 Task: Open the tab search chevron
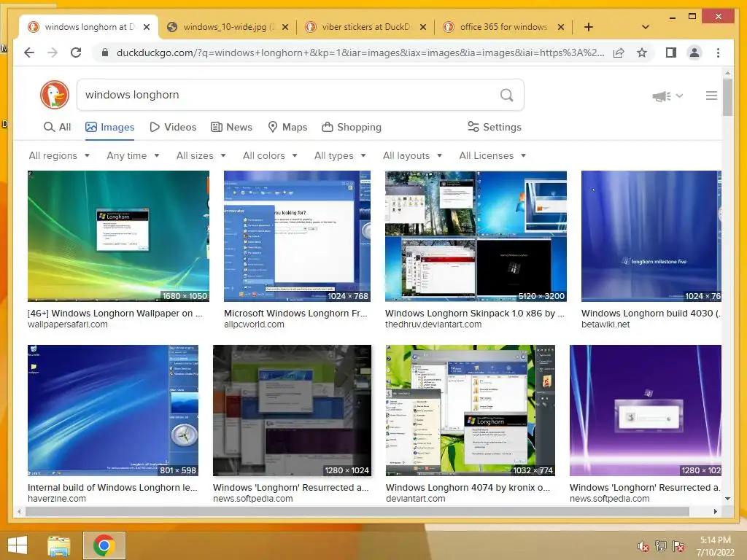pos(645,27)
